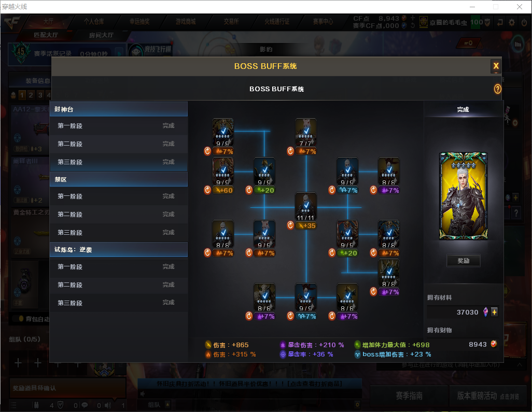This screenshot has height=412, width=532.
Task: Select 第二阶段 under 封神台
Action: (119, 144)
